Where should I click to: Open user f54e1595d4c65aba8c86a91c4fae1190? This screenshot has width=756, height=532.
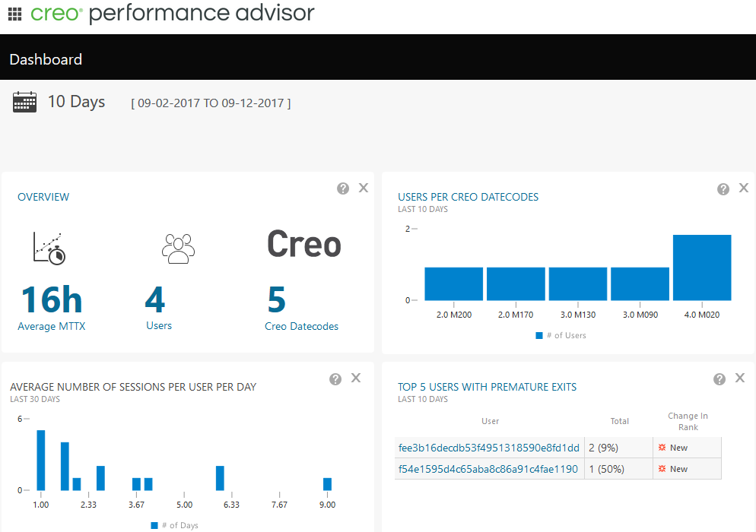point(488,469)
